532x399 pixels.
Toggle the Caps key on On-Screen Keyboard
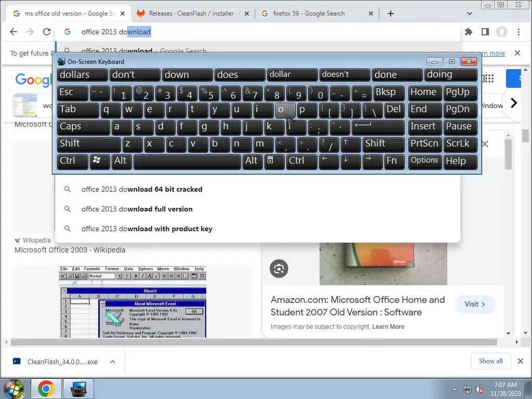[x=84, y=127]
